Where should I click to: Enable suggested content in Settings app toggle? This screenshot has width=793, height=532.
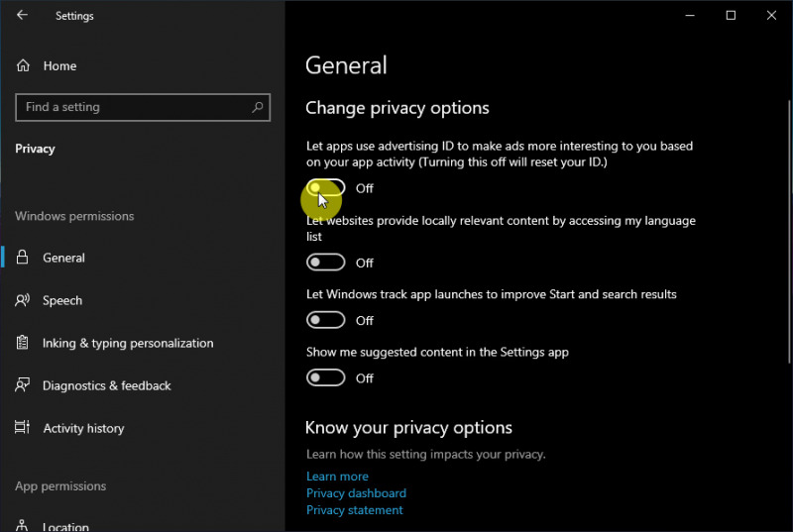(x=326, y=377)
